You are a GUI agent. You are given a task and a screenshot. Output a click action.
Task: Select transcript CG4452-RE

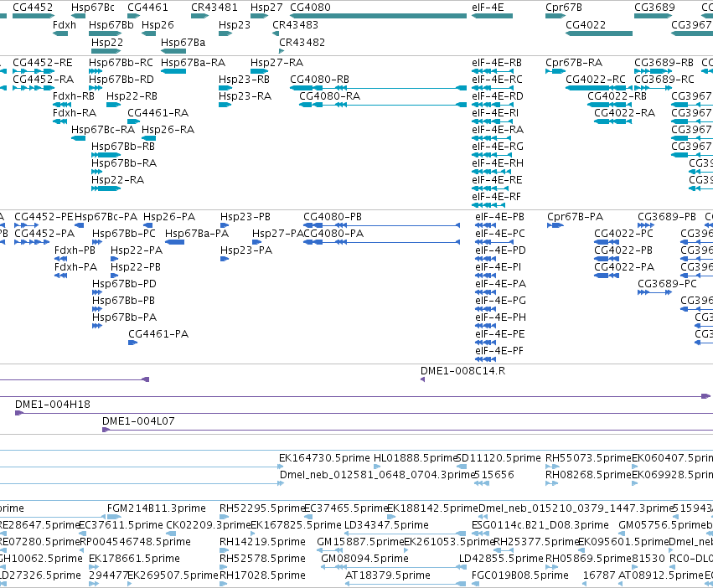(43, 62)
